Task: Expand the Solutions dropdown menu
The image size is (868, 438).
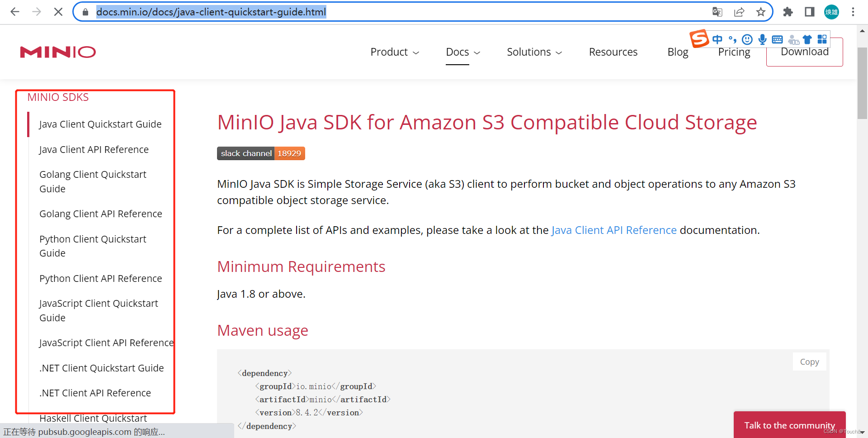Action: pyautogui.click(x=534, y=52)
